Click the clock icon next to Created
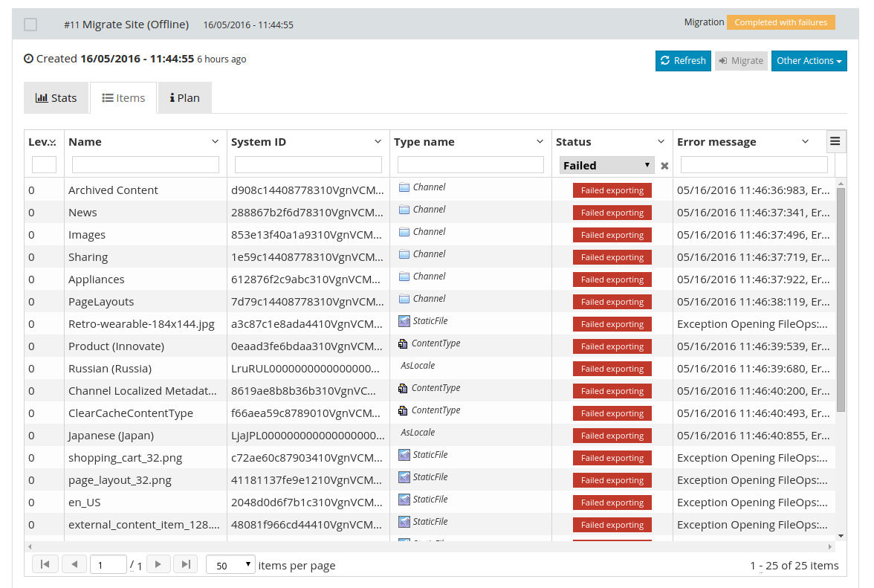874x588 pixels. [x=28, y=59]
